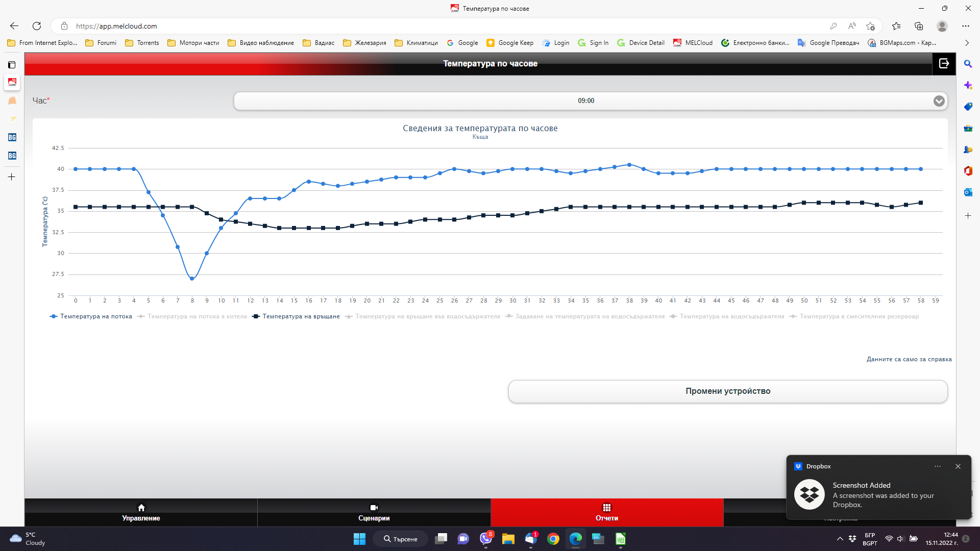
Task: Refresh the page with the reload icon
Action: 37,26
